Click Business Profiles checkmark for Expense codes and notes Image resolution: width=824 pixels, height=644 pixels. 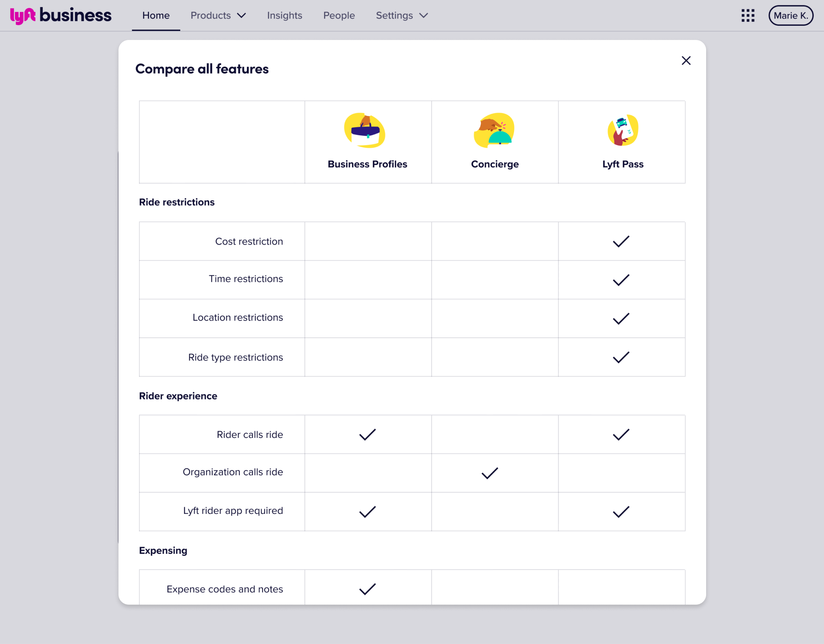click(367, 589)
